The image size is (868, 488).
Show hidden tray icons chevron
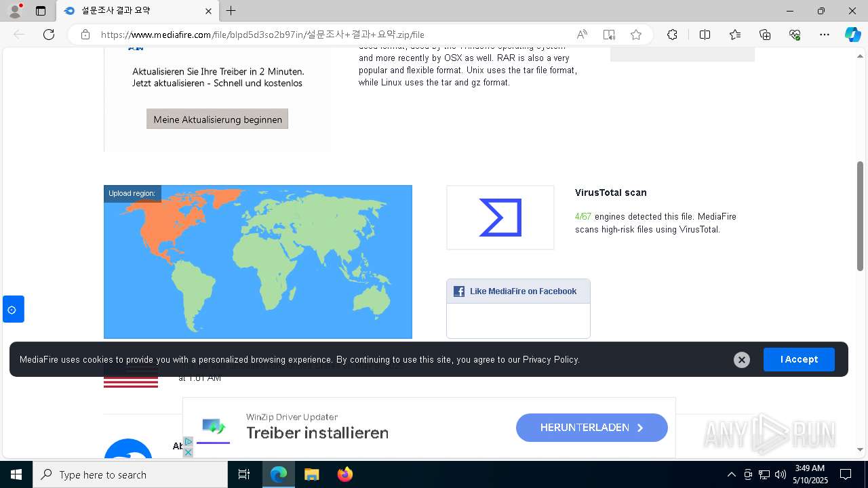[x=731, y=474]
